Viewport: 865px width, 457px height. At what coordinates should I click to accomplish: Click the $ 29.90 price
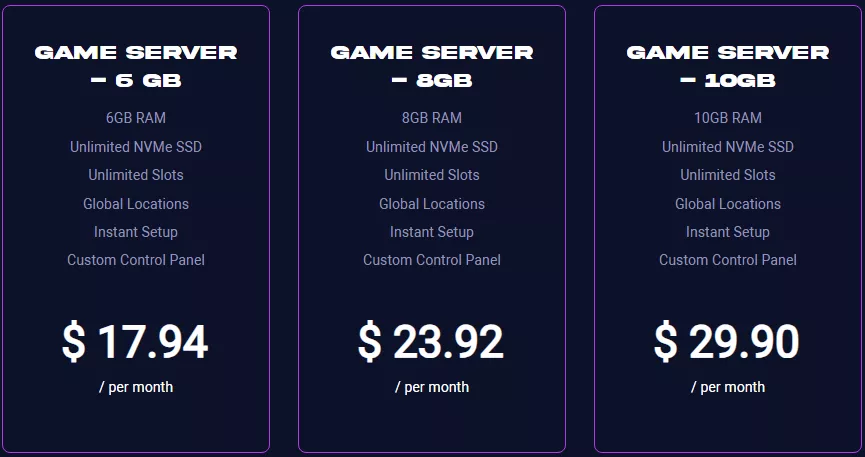pos(727,342)
